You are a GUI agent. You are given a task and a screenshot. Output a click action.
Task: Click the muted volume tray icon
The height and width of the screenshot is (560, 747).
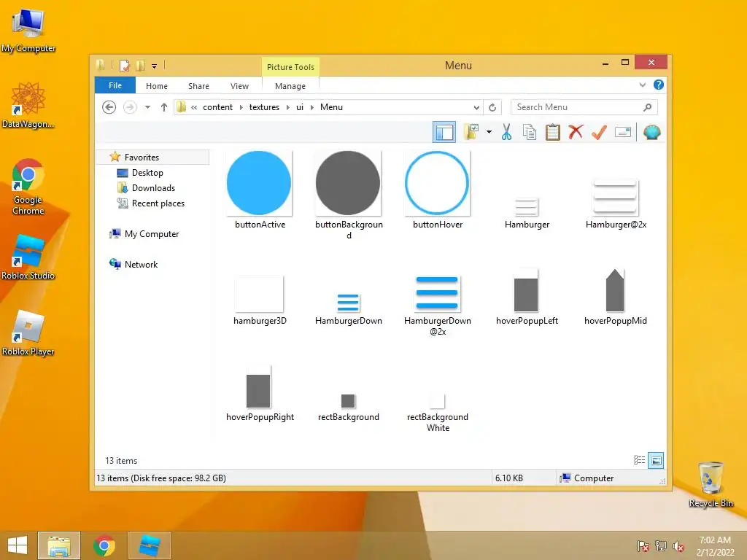(x=678, y=546)
